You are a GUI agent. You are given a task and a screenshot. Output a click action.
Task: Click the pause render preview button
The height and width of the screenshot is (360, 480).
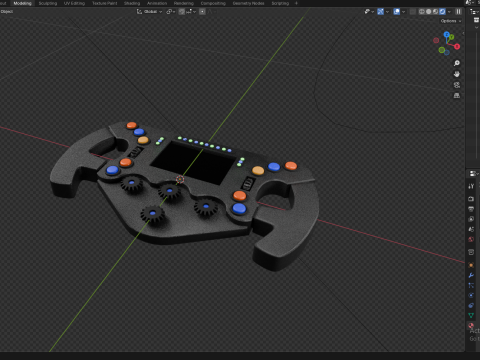pos(458,12)
